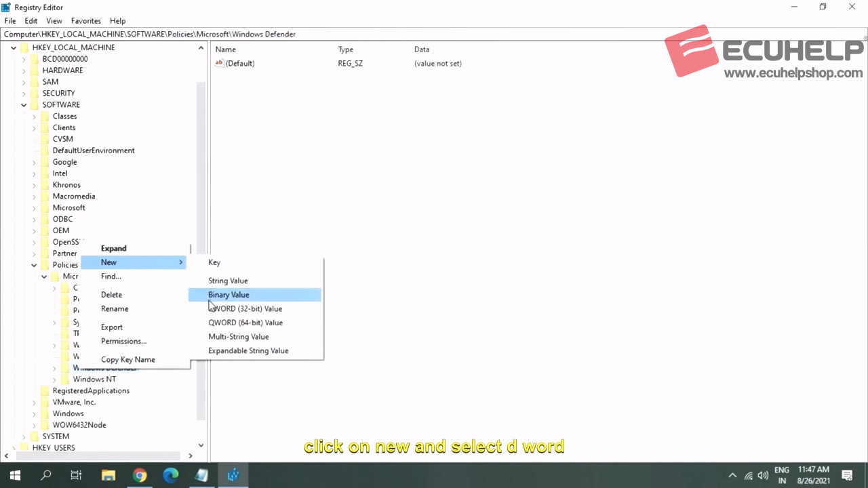Select the HKEY_USERS folder icon
The width and height of the screenshot is (868, 488).
tap(24, 448)
